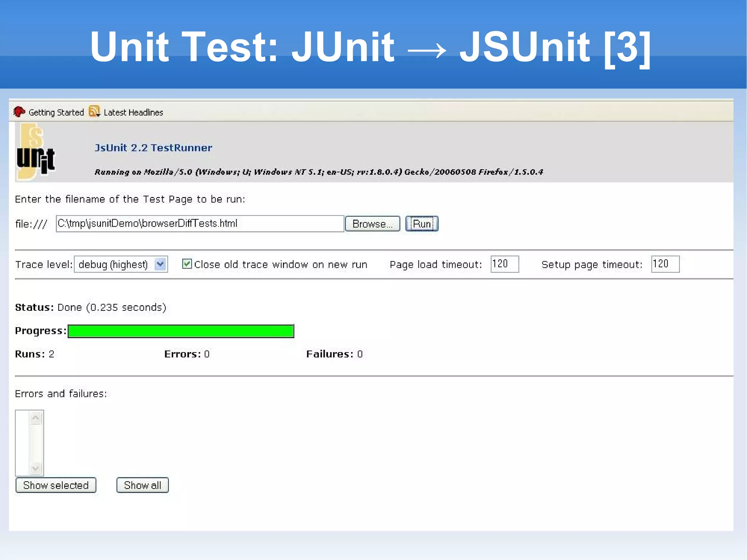Click the Latest Headlines RSS feed icon
Viewport: 747px width, 560px height.
94,111
